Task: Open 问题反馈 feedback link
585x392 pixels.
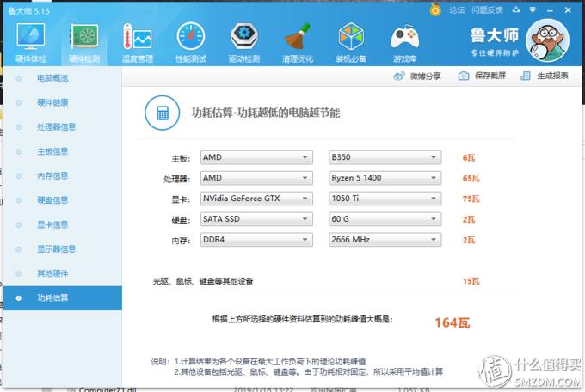Action: [x=487, y=10]
